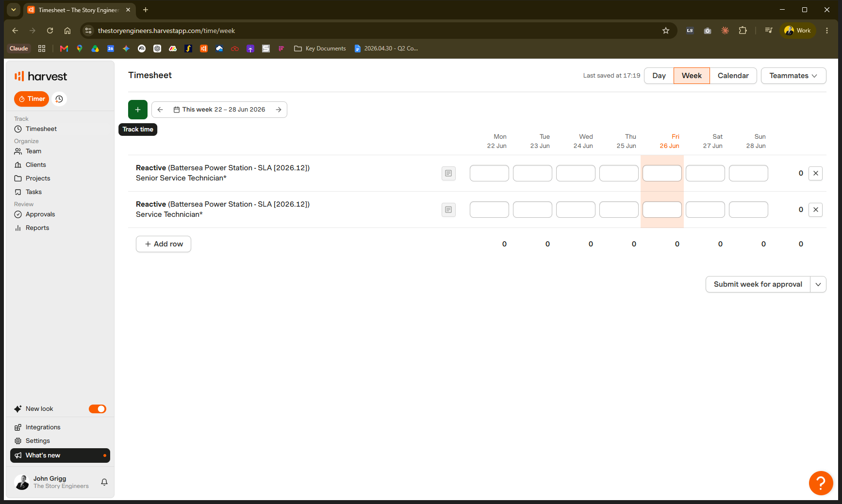842x504 pixels.
Task: Open new browser tab
Action: pos(146,10)
